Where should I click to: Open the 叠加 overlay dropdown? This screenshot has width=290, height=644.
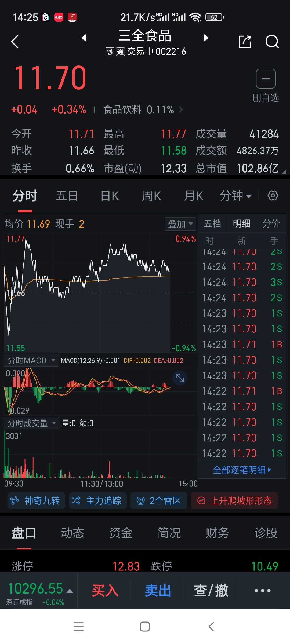click(180, 224)
